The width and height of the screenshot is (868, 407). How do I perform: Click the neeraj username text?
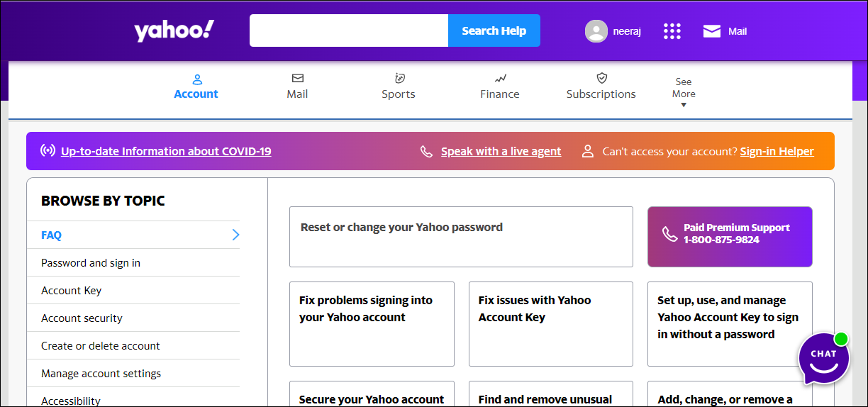(627, 31)
